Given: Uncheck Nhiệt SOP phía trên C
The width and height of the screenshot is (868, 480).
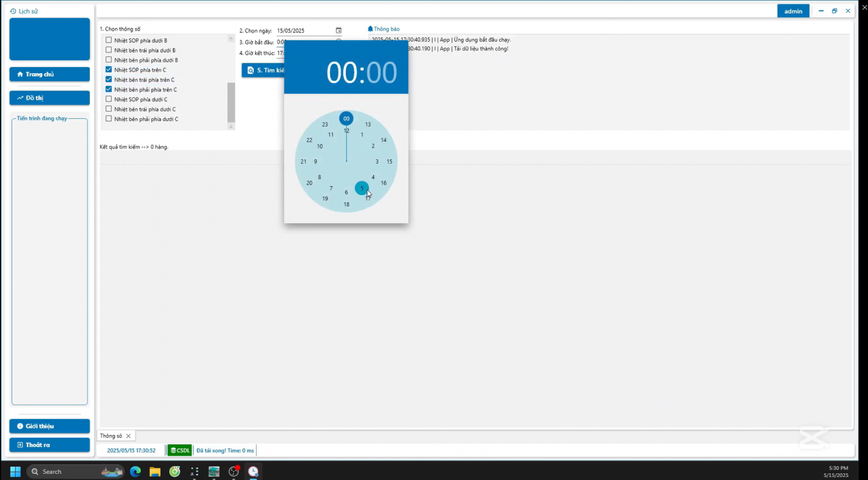Looking at the screenshot, I should point(108,70).
